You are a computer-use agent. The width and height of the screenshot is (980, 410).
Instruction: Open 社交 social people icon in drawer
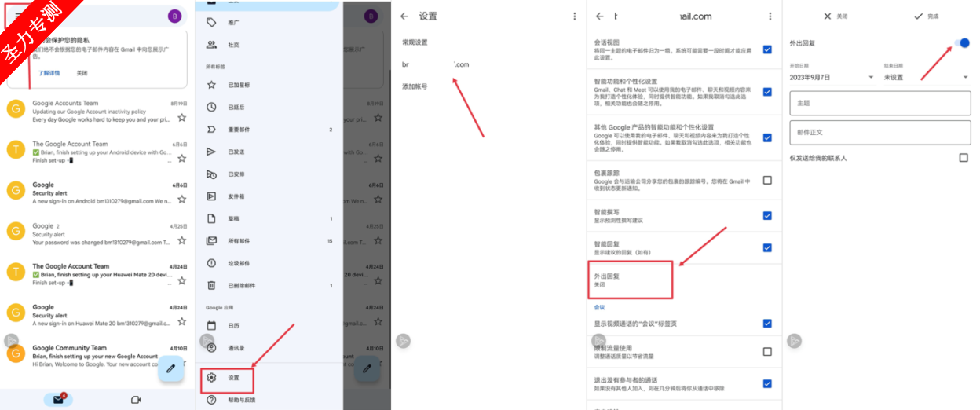tap(210, 45)
